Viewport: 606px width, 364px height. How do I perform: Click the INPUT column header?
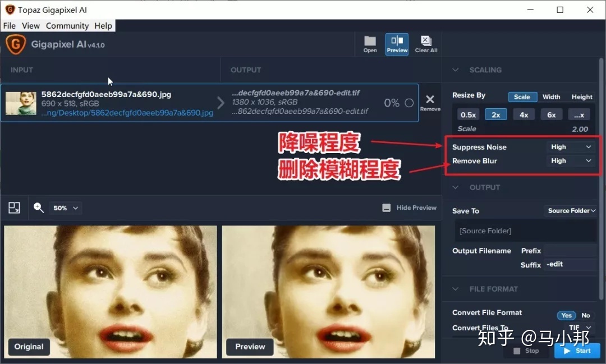coord(22,70)
